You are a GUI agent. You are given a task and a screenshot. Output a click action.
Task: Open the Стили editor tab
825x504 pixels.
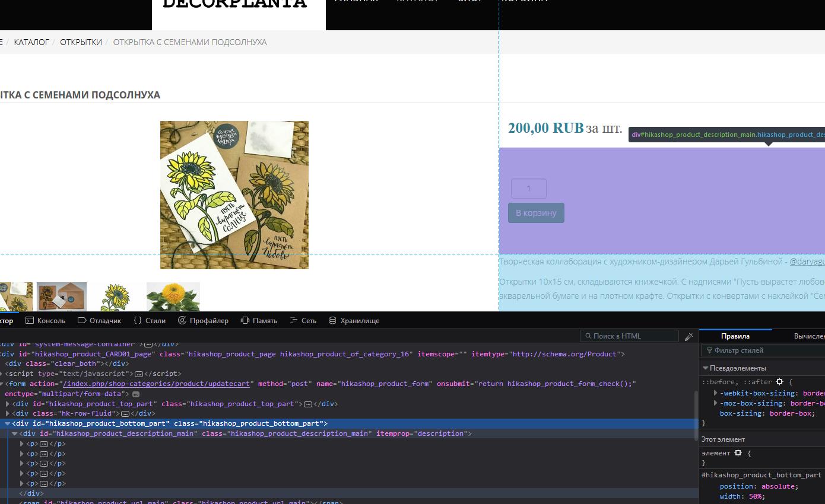coord(150,321)
